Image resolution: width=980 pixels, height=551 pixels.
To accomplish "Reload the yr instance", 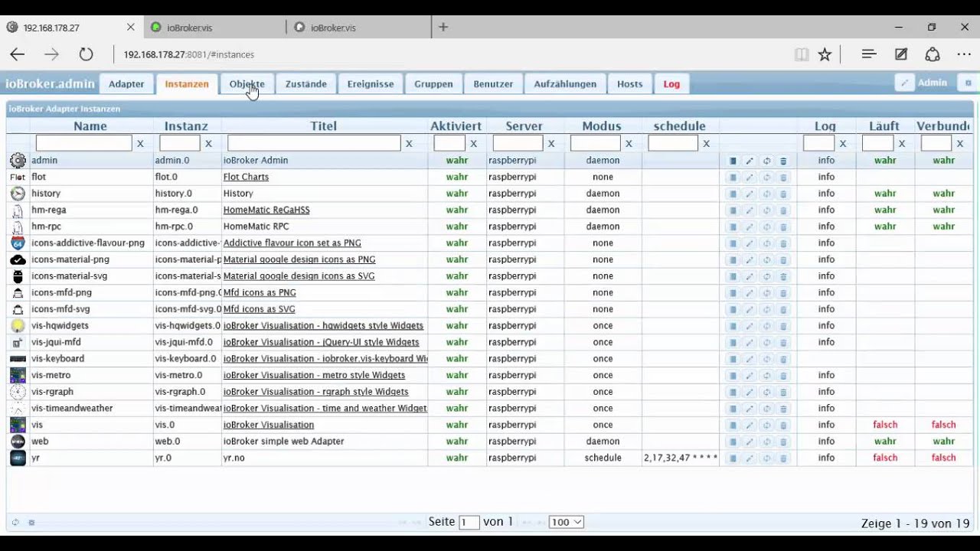I will point(766,458).
